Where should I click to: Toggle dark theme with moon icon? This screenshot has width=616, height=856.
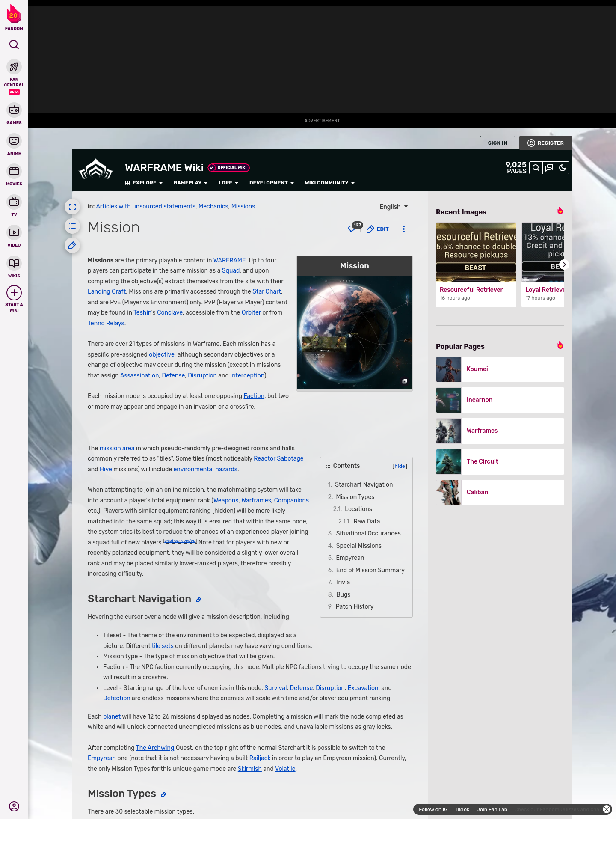coord(563,168)
